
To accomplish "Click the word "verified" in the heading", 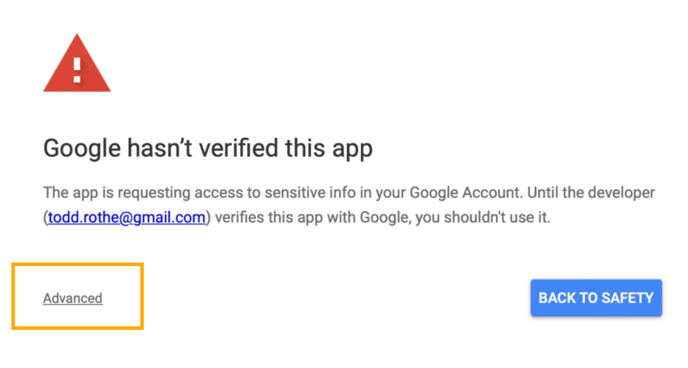I will coord(239,148).
